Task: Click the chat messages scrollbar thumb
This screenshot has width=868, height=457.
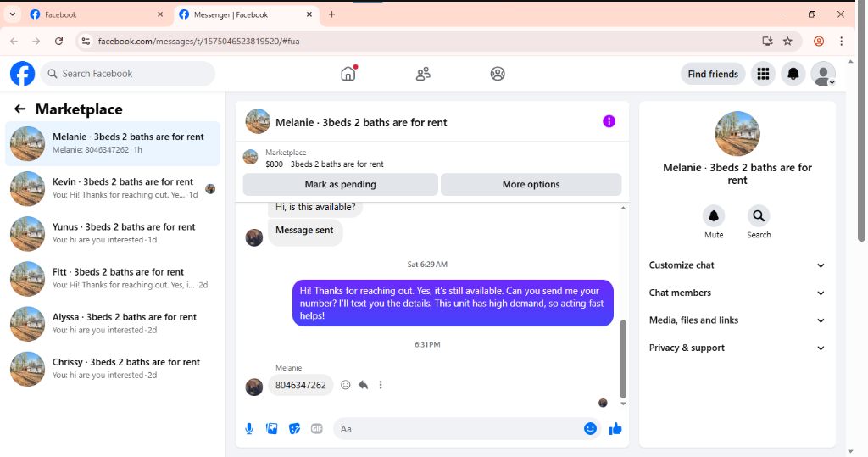Action: (x=623, y=359)
